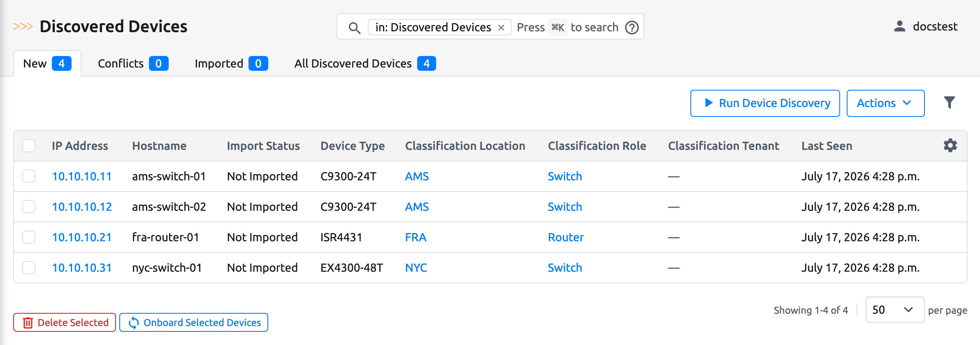Select the checkbox for ams-switch-02
The height and width of the screenshot is (345, 980).
(29, 207)
